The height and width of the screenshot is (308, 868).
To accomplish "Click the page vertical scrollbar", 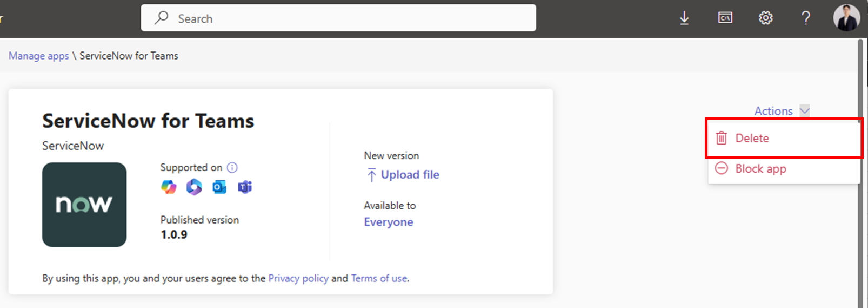I will point(861,173).
